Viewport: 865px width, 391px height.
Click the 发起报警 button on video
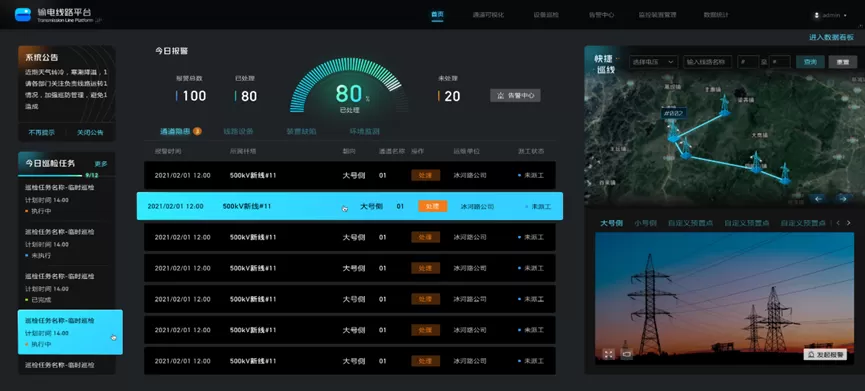pyautogui.click(x=825, y=354)
